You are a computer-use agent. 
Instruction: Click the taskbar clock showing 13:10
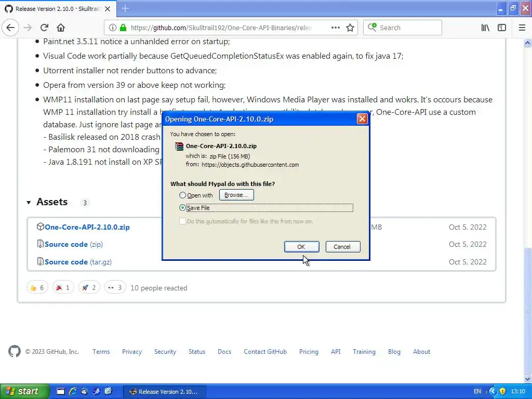518,391
